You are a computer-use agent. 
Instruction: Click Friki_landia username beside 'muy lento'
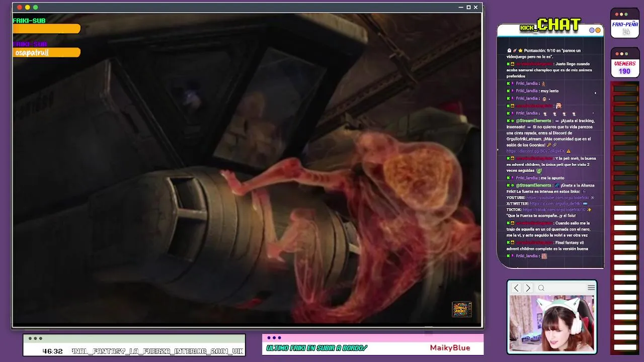click(x=527, y=91)
